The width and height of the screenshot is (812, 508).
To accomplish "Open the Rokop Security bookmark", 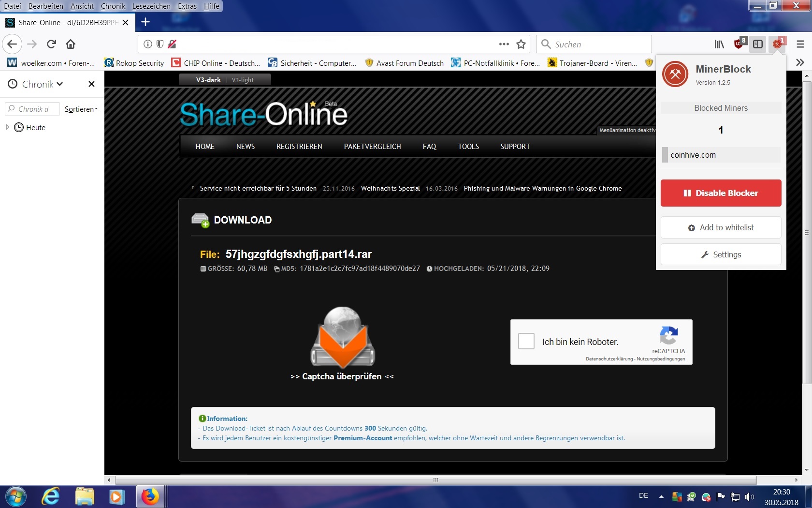I will pyautogui.click(x=134, y=63).
